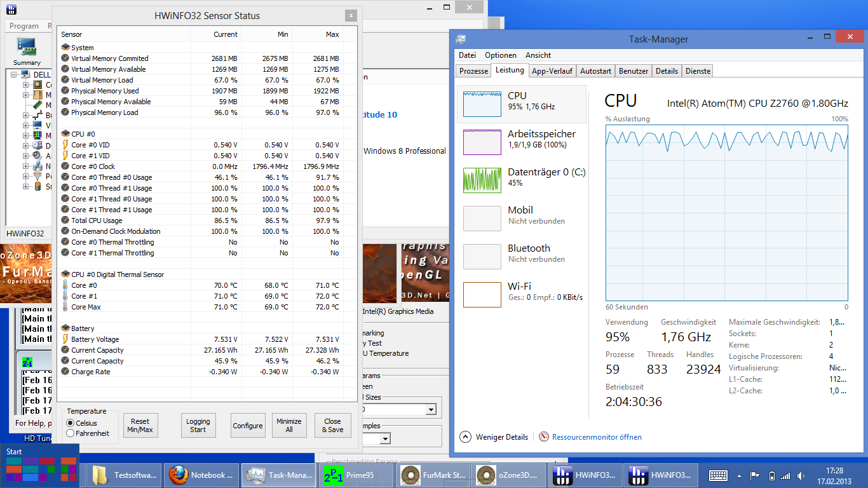Expand the motherboard node in HWiNFO32 tree
Screen dimensions: 868x488
(x=26, y=95)
